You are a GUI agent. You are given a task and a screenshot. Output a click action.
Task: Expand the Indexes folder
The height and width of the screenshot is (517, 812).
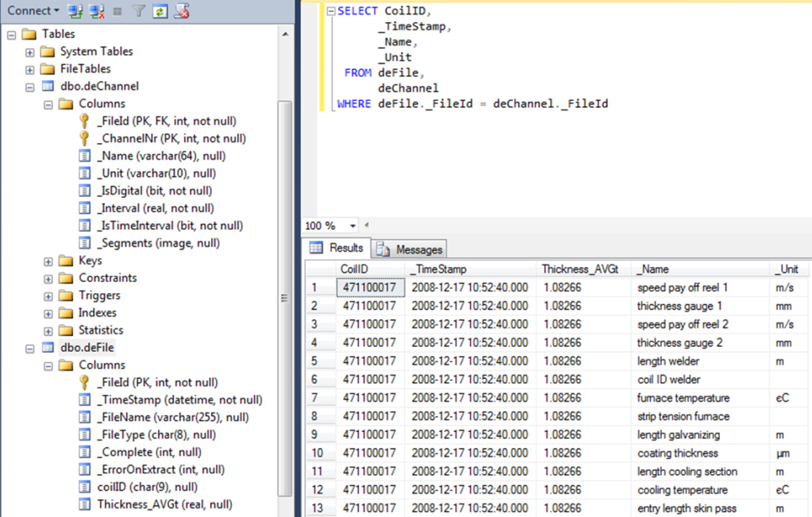(48, 314)
